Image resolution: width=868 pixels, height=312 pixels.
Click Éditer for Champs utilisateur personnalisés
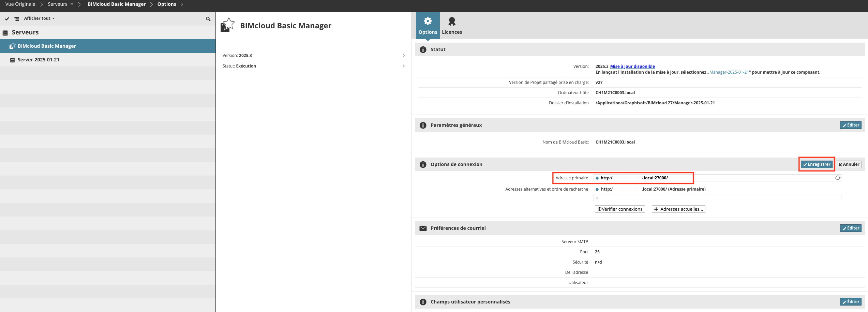[851, 302]
